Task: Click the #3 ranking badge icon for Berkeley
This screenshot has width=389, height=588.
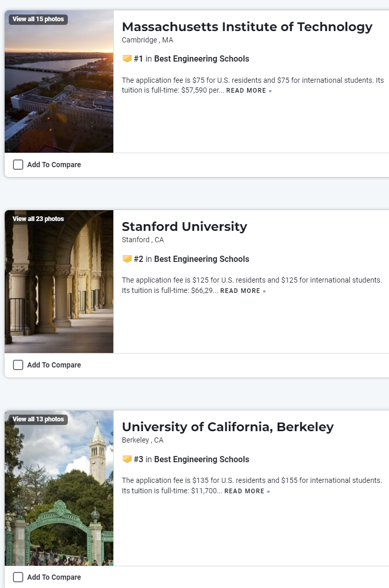Action: [127, 459]
